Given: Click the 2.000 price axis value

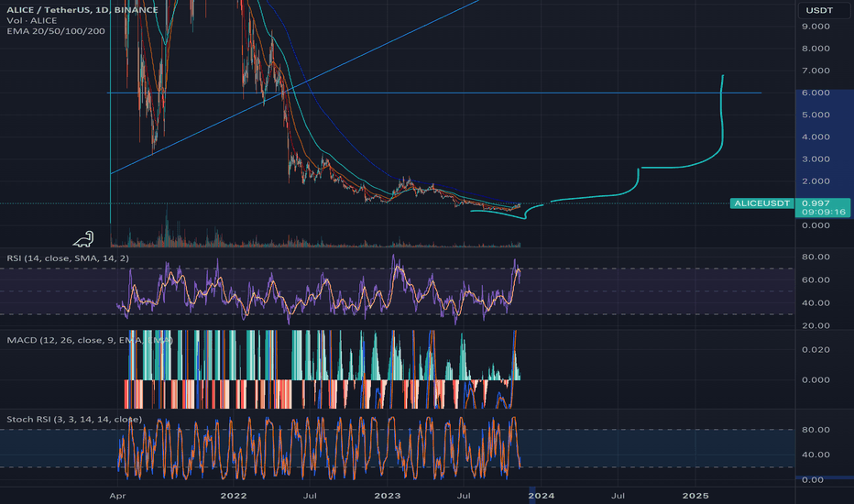Looking at the screenshot, I should [816, 181].
